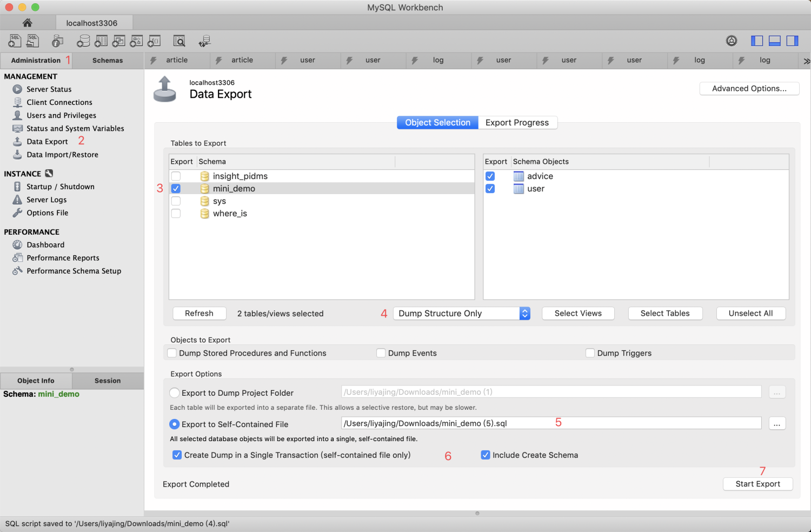The height and width of the screenshot is (532, 811).
Task: Click the Start Export button
Action: tap(757, 484)
